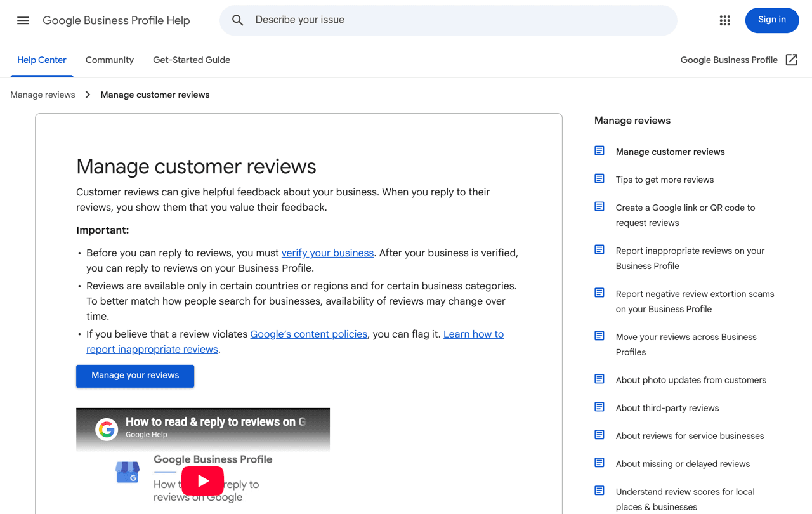Viewport: 812px width, 514px height.
Task: Open Learn how to report inappropriate reviews link
Action: tap(295, 341)
